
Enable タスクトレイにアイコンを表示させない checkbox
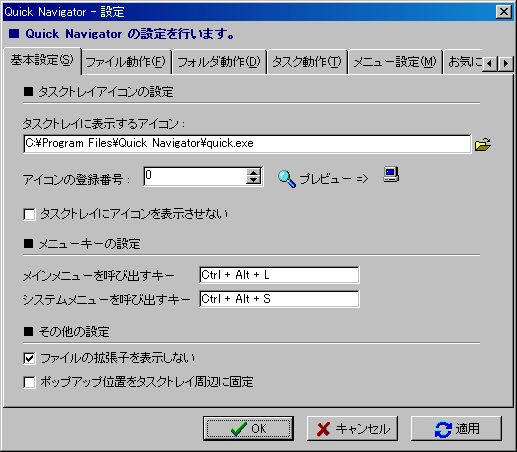[x=29, y=214]
